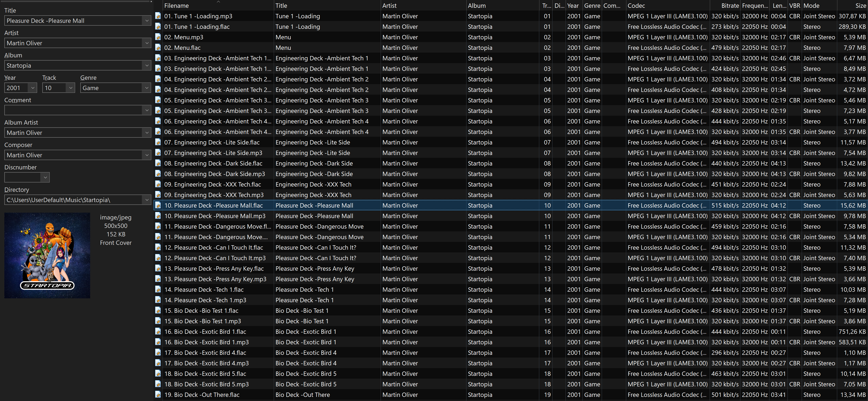Expand the Genre dropdown showing Game
868x401 pixels.
tap(147, 88)
